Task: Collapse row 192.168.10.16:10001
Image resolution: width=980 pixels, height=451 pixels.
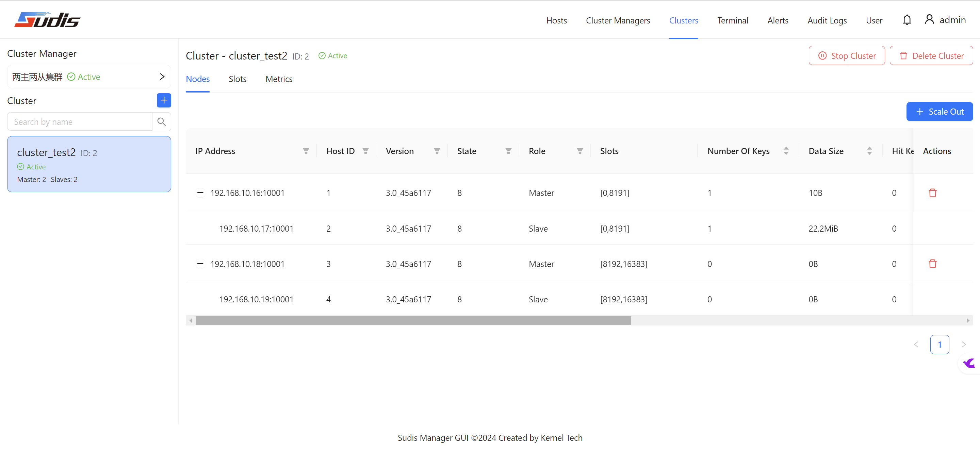Action: (200, 193)
